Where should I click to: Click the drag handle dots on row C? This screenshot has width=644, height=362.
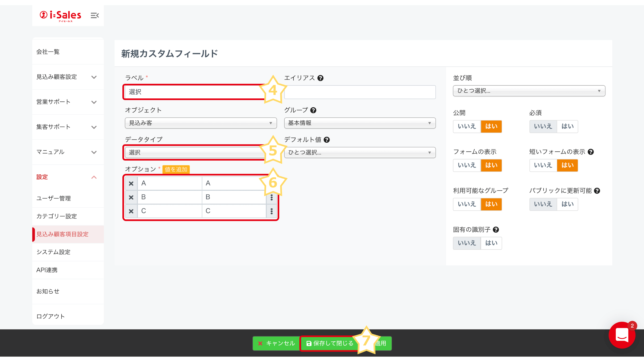271,211
